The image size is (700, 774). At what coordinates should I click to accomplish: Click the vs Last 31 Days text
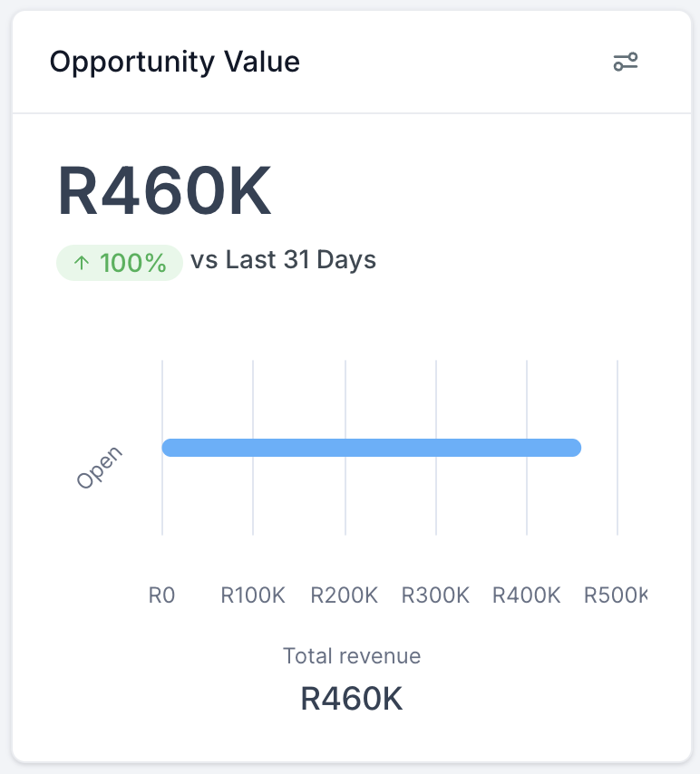tap(283, 260)
